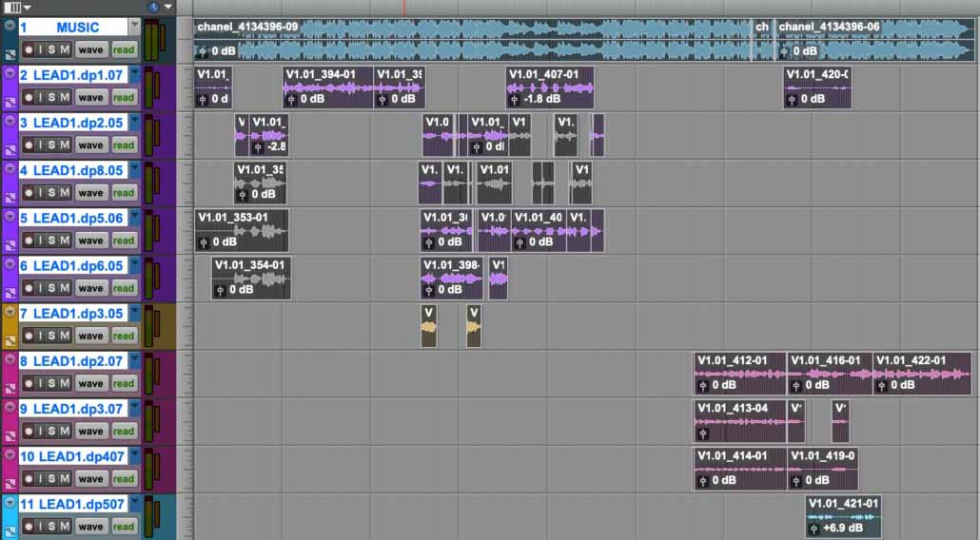
Task: Mute the LEAD1.dp1.07 track
Action: pyautogui.click(x=65, y=97)
